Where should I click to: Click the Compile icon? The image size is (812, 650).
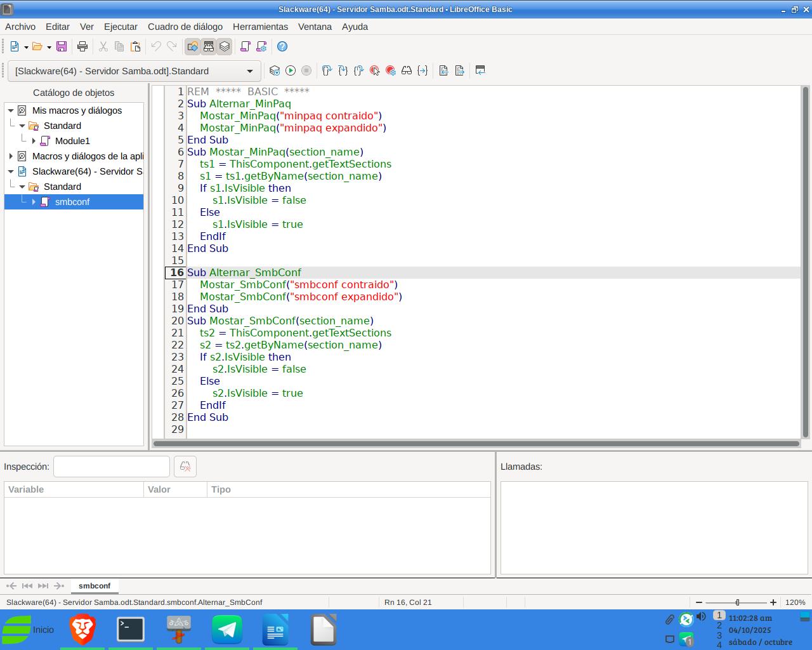pos(275,70)
